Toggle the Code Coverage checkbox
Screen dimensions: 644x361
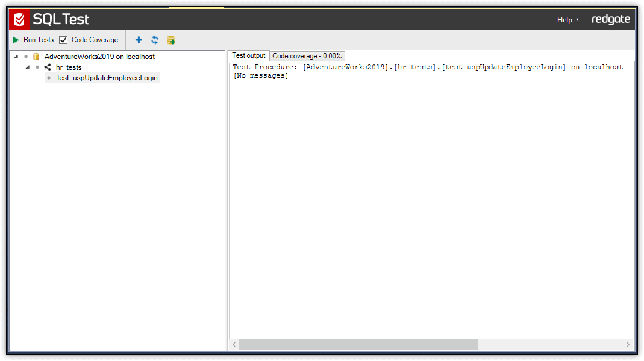click(x=63, y=40)
